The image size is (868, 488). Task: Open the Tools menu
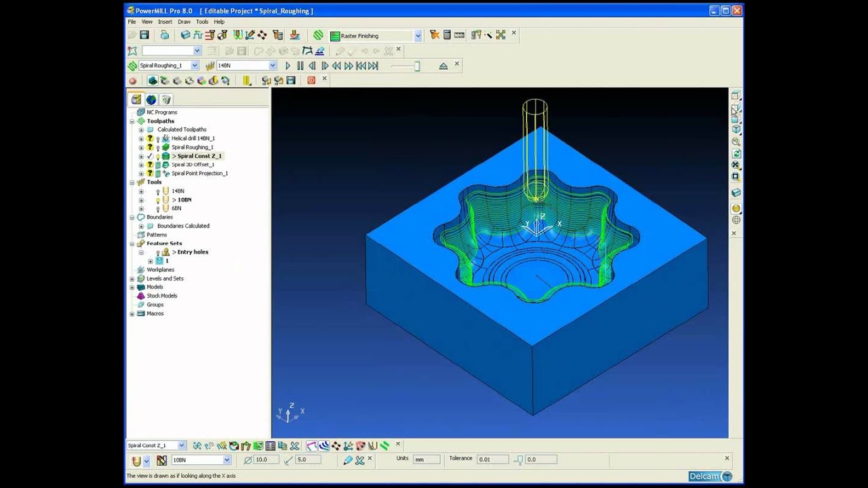[202, 22]
